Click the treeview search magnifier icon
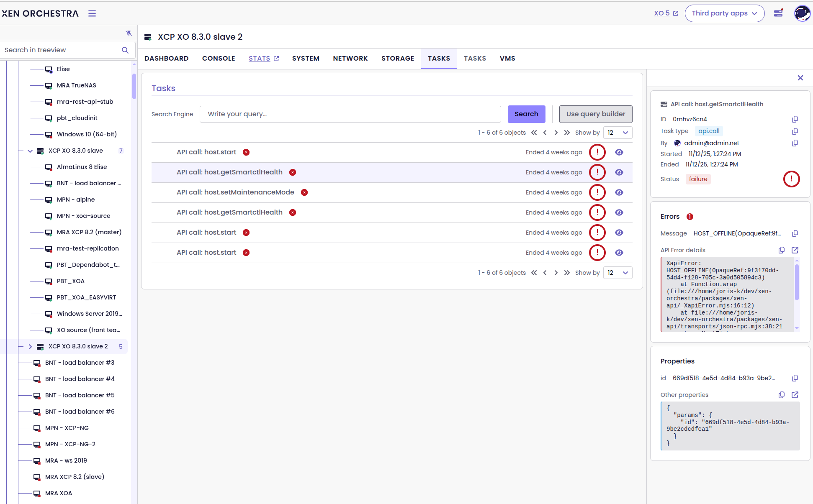The width and height of the screenshot is (813, 504). (x=125, y=50)
